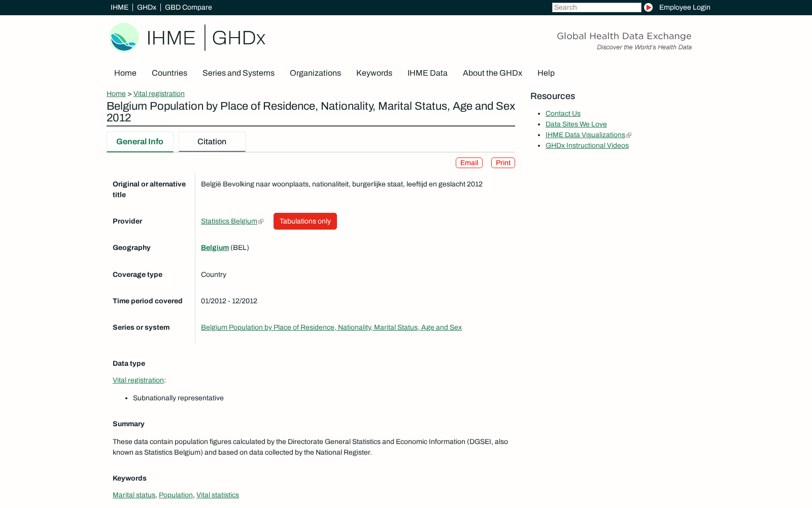The height and width of the screenshot is (508, 812).
Task: Click the Employee Login link
Action: pyautogui.click(x=685, y=7)
